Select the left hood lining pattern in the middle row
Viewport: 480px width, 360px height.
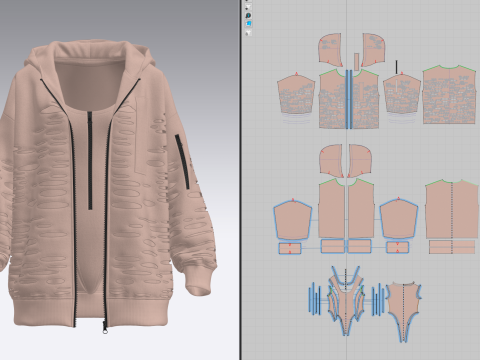[331, 161]
